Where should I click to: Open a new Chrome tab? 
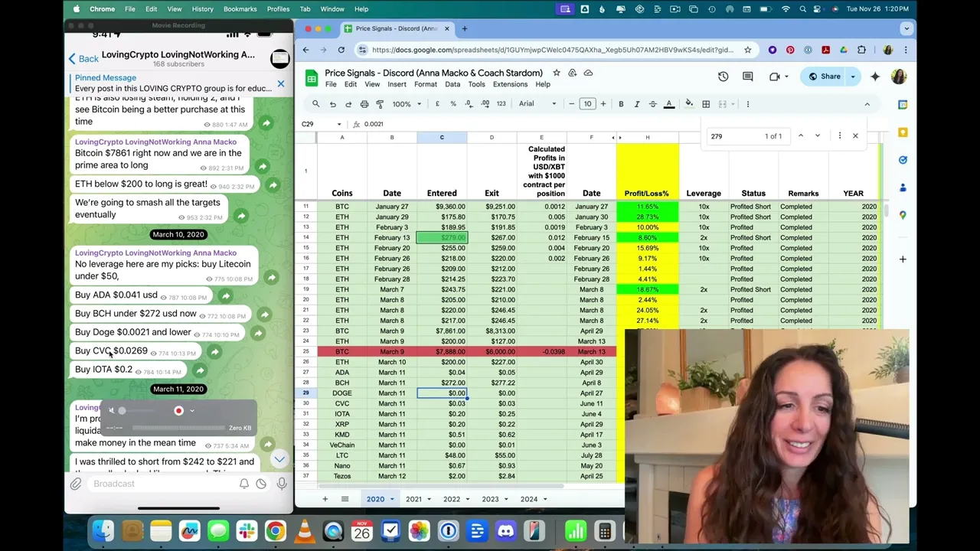tap(464, 28)
